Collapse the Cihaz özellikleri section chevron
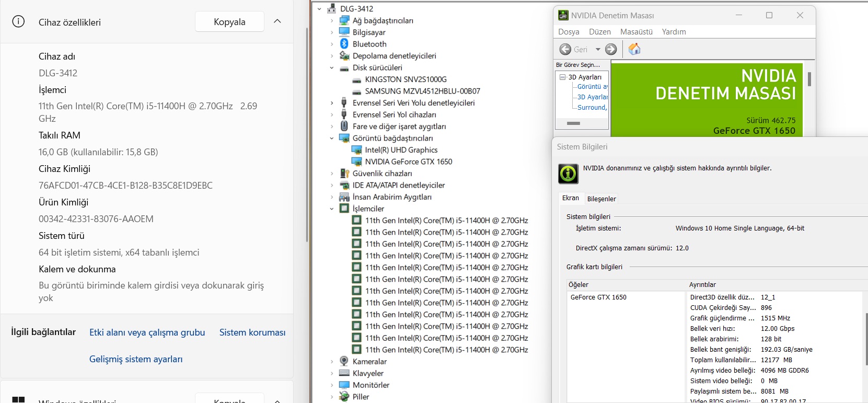Image resolution: width=868 pixels, height=403 pixels. (x=277, y=21)
